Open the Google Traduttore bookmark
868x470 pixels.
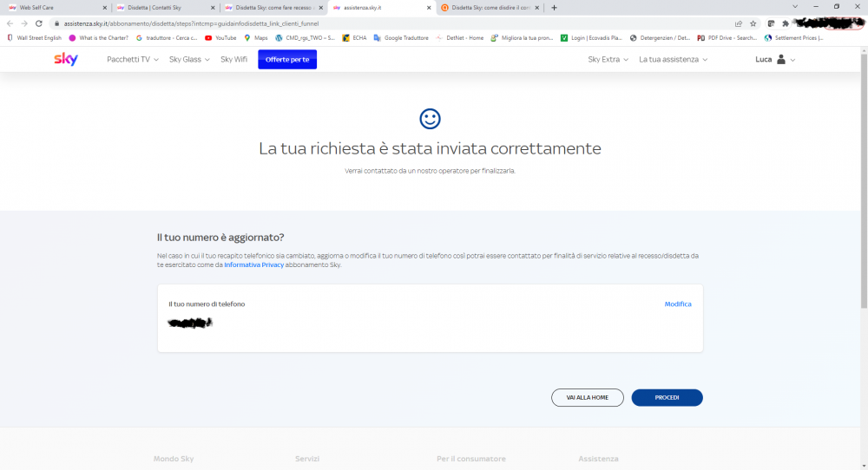coord(401,38)
